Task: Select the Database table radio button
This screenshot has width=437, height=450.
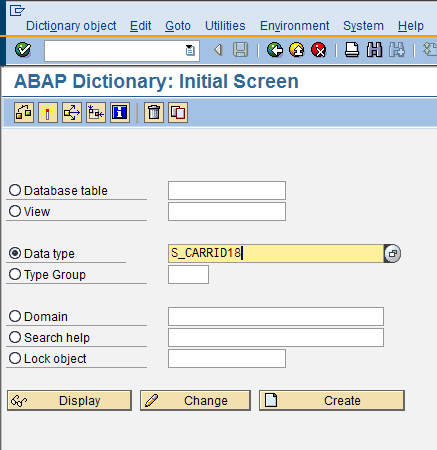Action: (15, 190)
